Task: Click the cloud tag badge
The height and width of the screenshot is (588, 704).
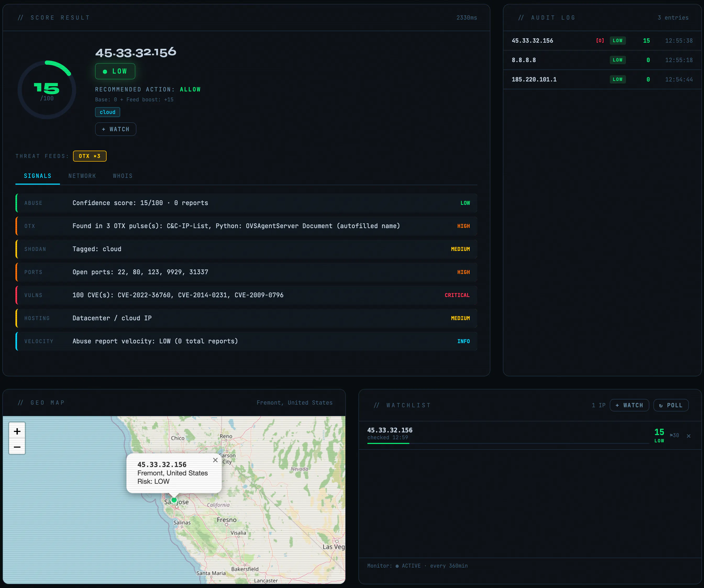Action: point(108,112)
